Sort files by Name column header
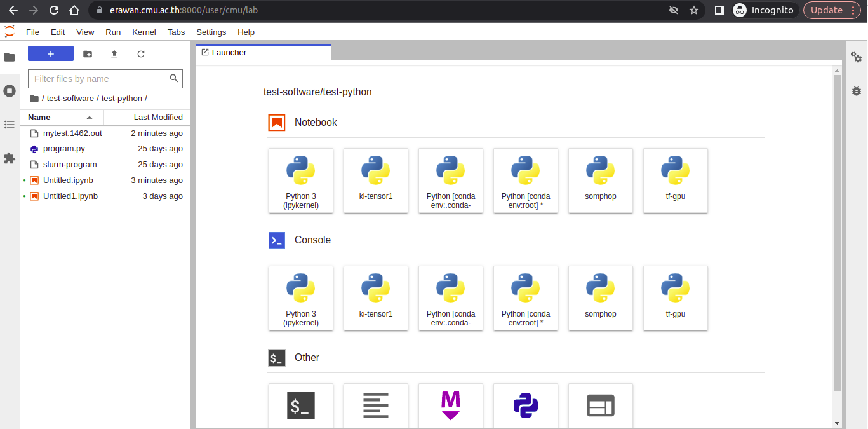This screenshot has height=429, width=868. [62, 118]
